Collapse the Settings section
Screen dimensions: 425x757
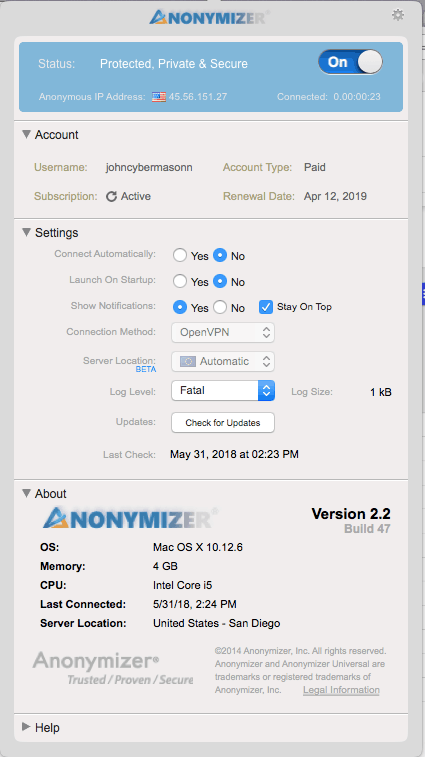[x=27, y=232]
